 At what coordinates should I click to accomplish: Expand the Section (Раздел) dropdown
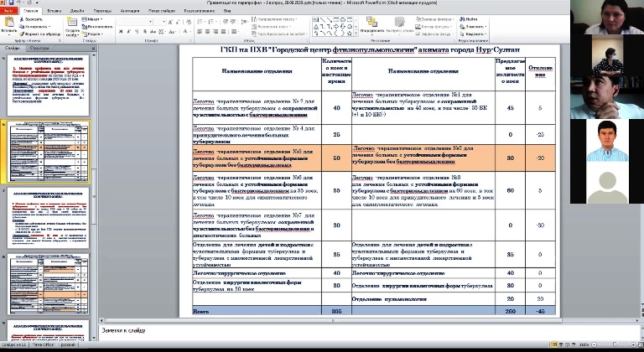pyautogui.click(x=91, y=34)
